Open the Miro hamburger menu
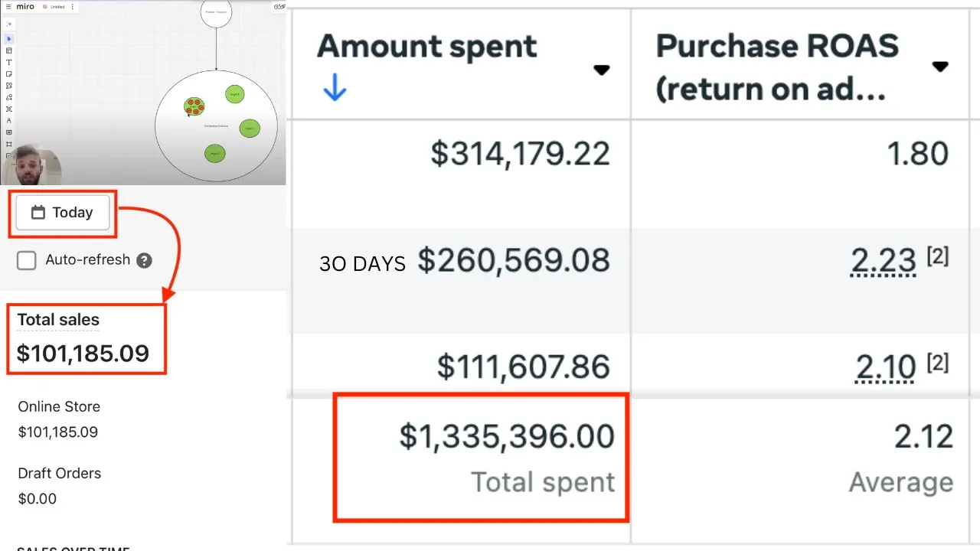 point(8,7)
